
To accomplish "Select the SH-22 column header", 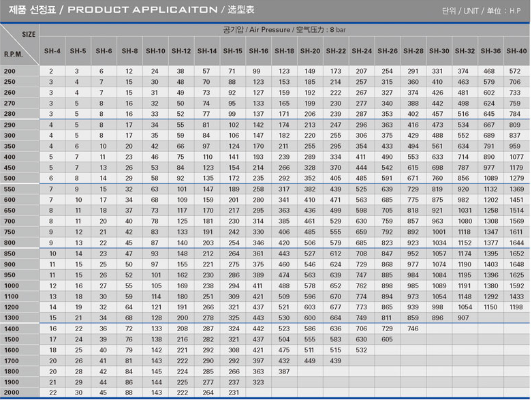I will point(335,51).
